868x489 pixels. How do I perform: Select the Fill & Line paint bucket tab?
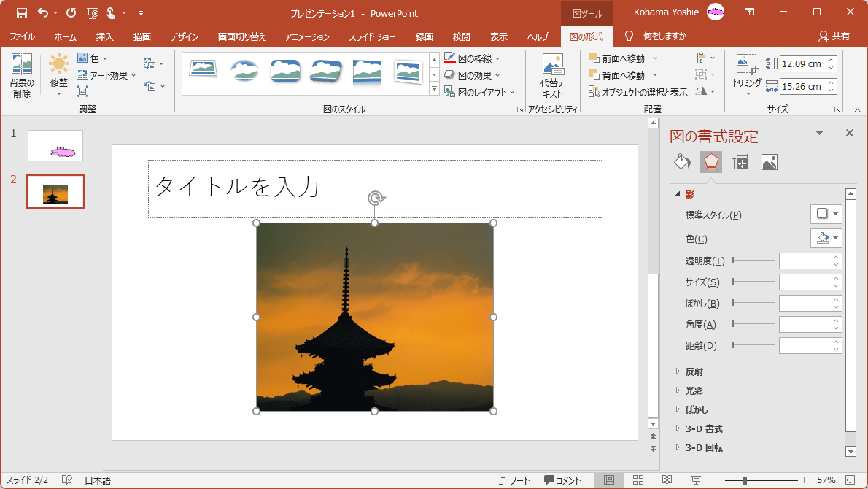[682, 162]
